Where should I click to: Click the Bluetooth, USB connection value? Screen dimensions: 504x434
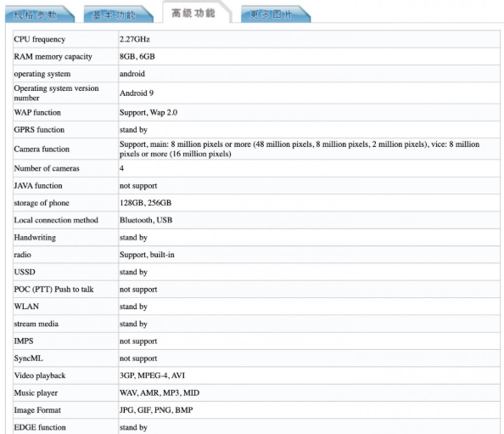tap(146, 220)
